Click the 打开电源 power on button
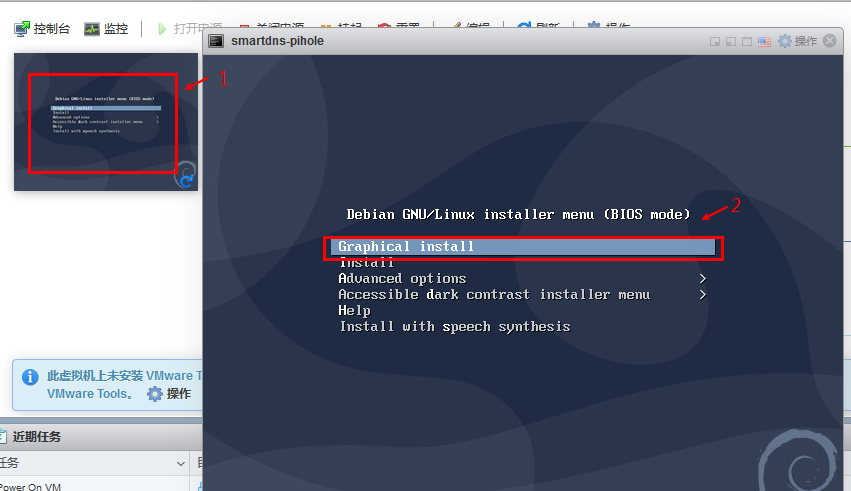851x491 pixels. [x=189, y=28]
